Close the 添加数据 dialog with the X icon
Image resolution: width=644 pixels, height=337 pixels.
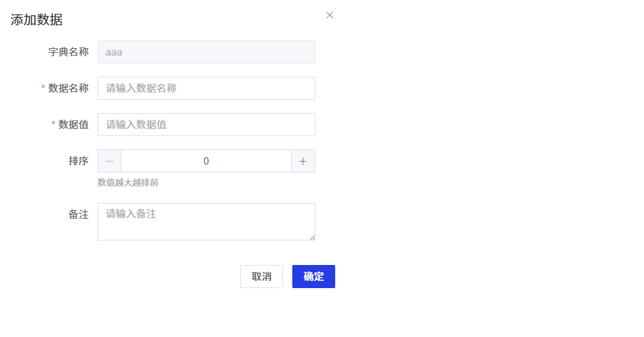pyautogui.click(x=330, y=15)
